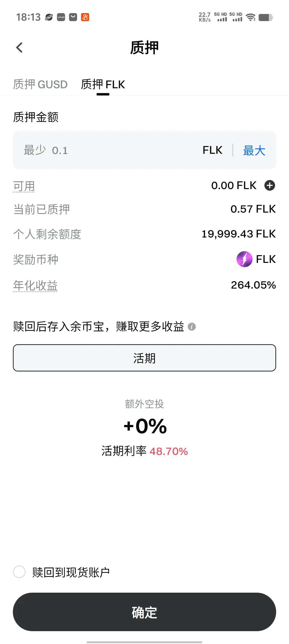Screen dimensions: 289x644
Task: Tap the 活期利率 48.70% rate
Action: tap(144, 451)
